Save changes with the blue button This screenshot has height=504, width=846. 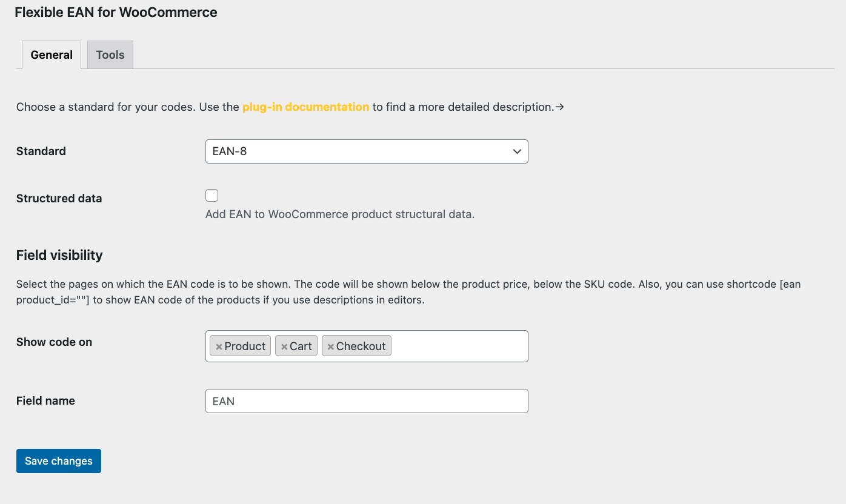click(59, 461)
